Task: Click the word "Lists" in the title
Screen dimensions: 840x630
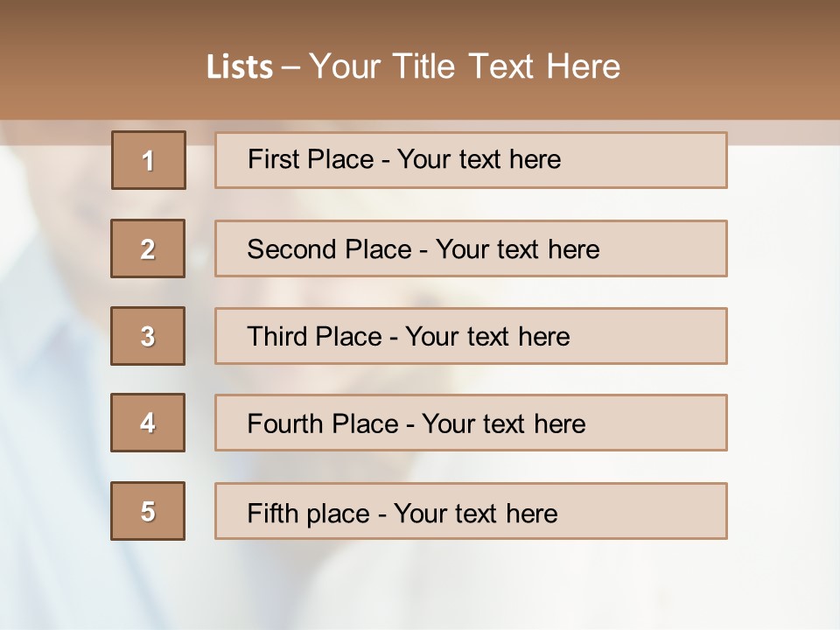Action: [x=239, y=67]
